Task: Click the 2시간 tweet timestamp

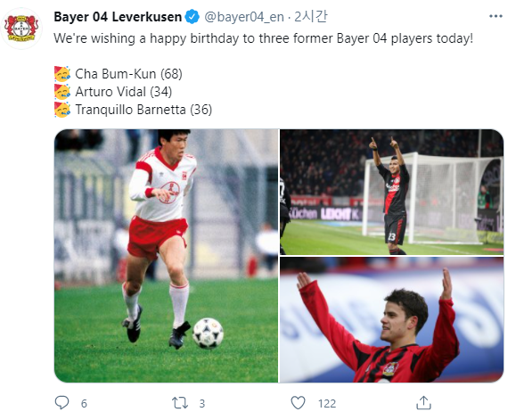Action: coord(311,16)
